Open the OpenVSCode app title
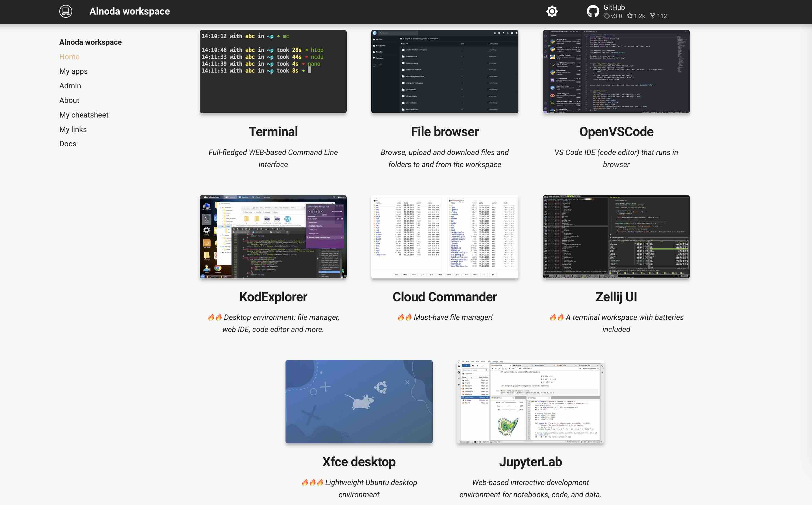812x505 pixels. click(616, 132)
